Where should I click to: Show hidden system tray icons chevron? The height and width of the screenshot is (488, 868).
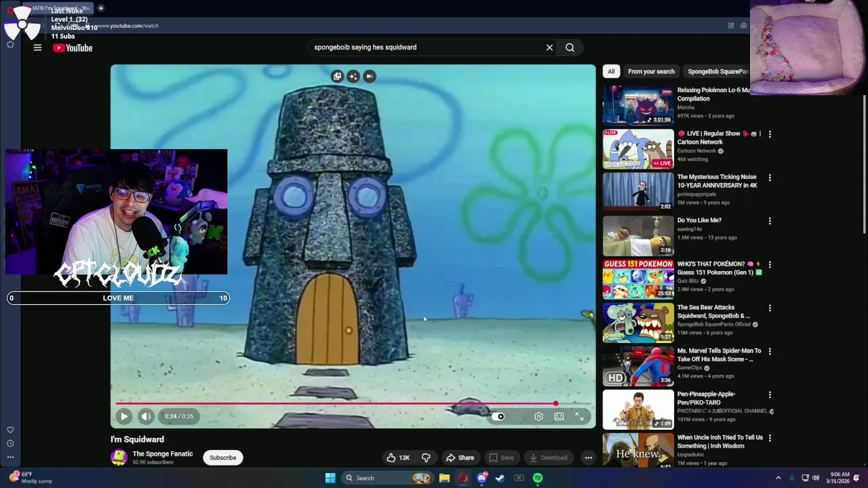tap(778, 478)
